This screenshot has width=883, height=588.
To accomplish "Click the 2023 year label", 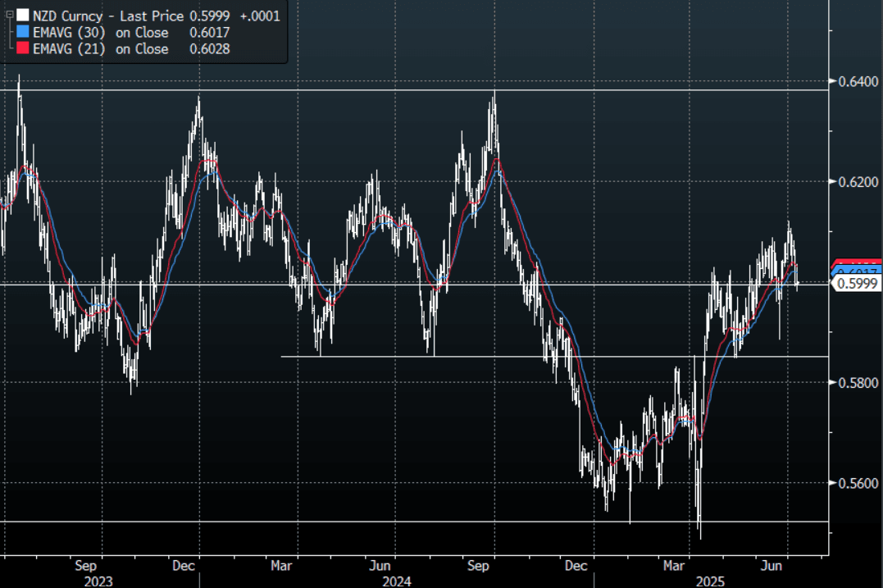I will tap(98, 581).
